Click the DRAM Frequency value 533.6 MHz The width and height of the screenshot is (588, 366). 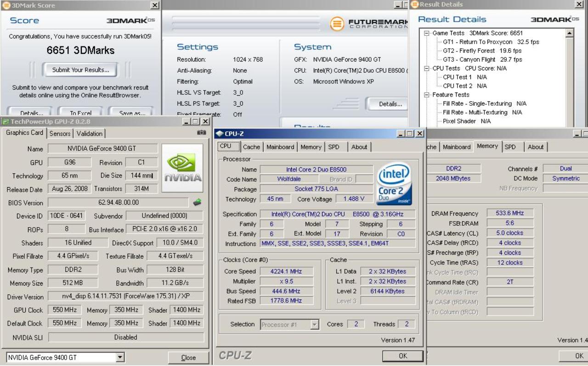click(510, 213)
